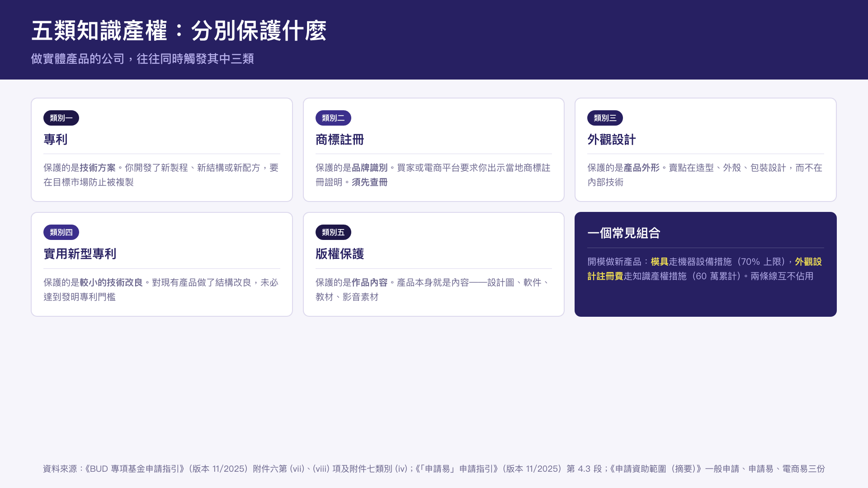Select the 商標註冊 card heading
The height and width of the screenshot is (488, 868).
[x=340, y=140]
